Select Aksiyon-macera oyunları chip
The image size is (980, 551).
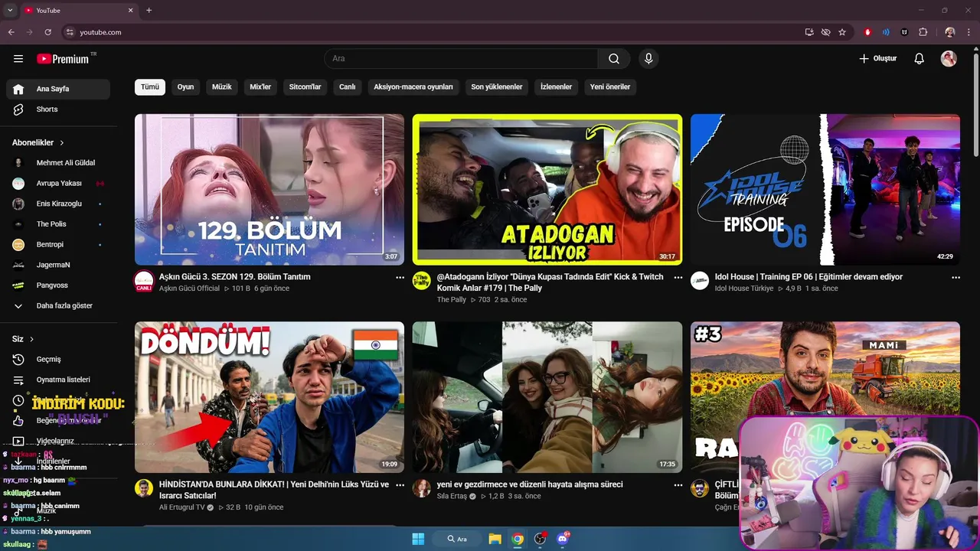[x=413, y=86]
